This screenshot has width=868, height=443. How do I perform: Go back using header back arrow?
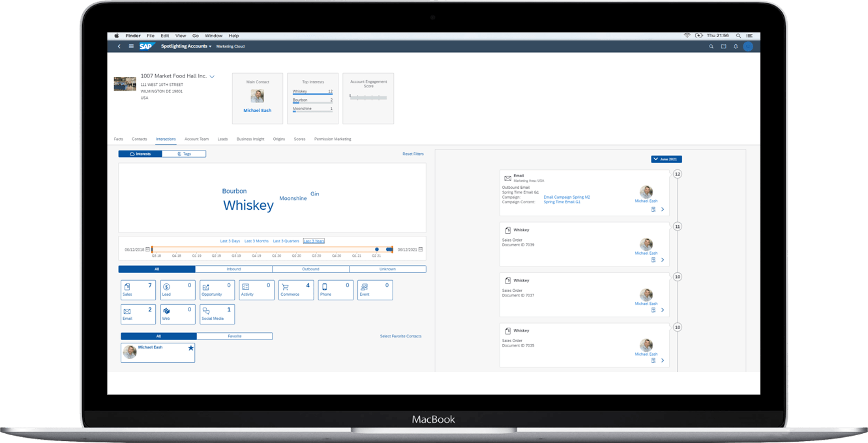pos(119,46)
